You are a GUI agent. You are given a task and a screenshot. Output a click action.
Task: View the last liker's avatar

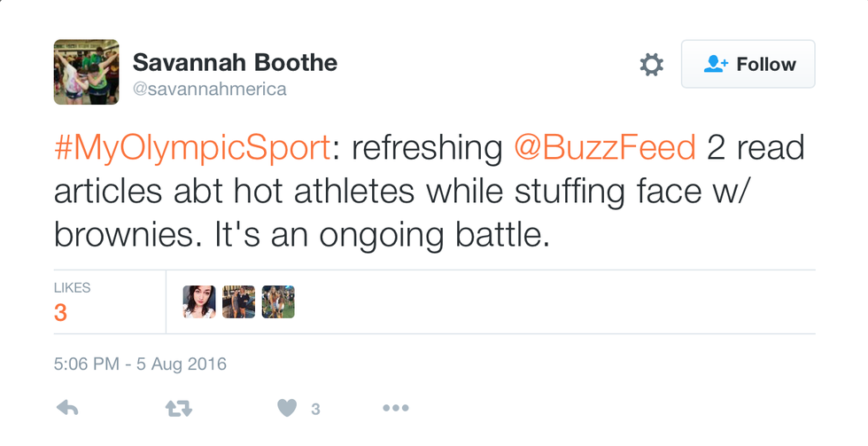(278, 301)
